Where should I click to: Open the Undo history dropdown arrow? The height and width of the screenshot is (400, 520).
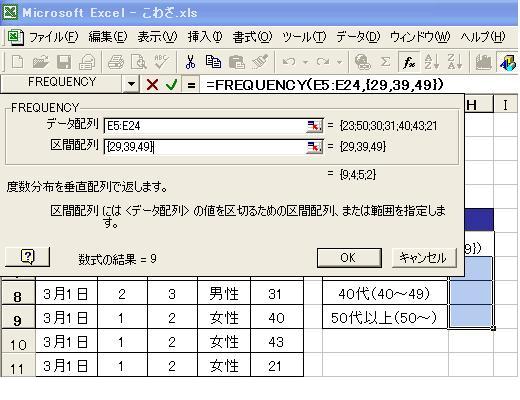pyautogui.click(x=305, y=62)
